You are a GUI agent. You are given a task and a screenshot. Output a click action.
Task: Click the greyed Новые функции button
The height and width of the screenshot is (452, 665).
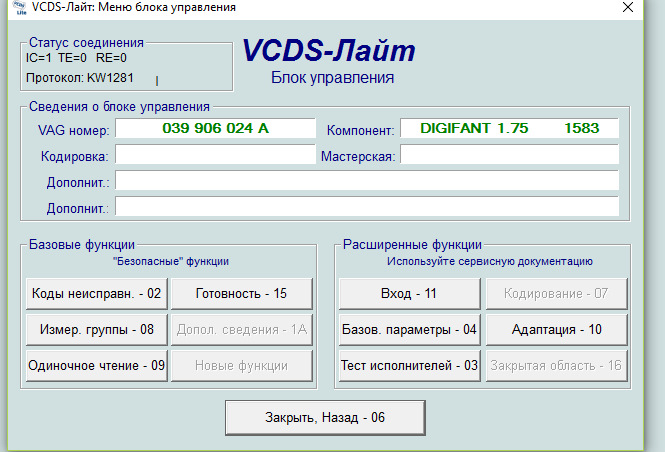coord(242,366)
